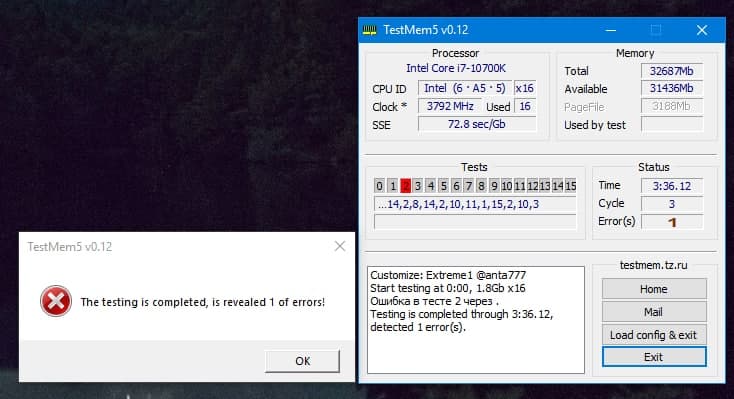Click the Exit button
734x399 pixels.
click(x=654, y=357)
